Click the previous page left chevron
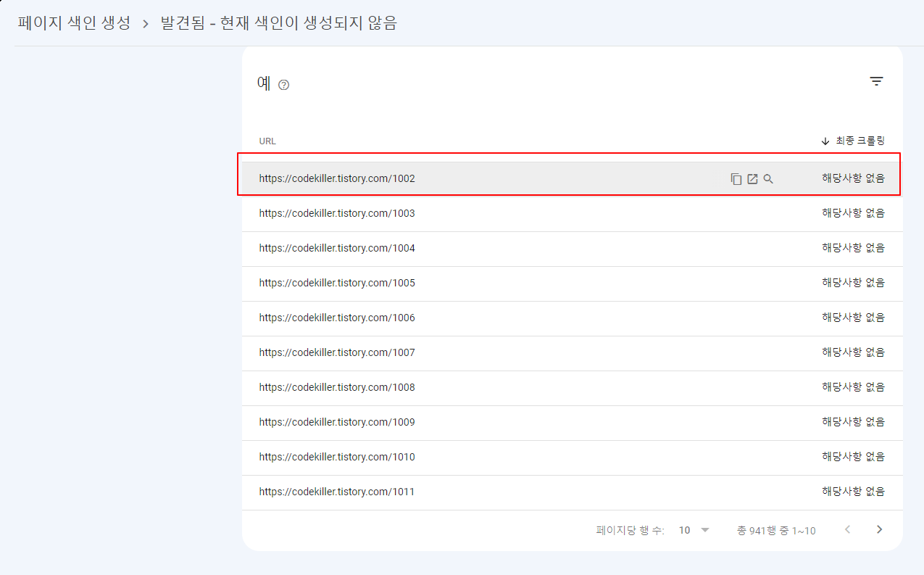 click(x=847, y=529)
